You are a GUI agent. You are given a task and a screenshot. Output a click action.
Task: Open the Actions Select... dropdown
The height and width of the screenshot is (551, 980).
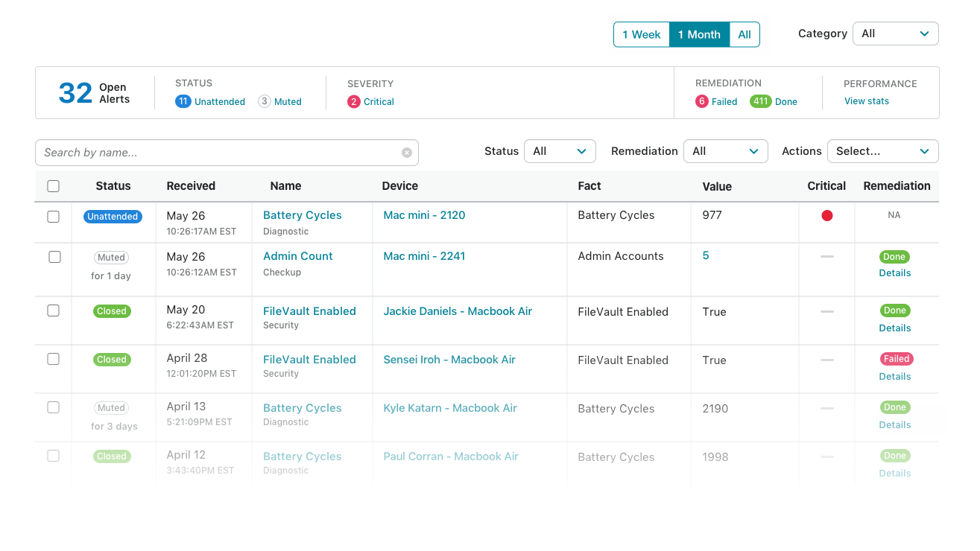(882, 151)
